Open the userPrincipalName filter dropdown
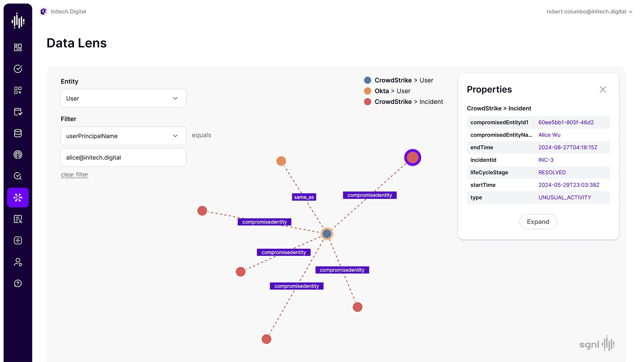 [x=123, y=136]
